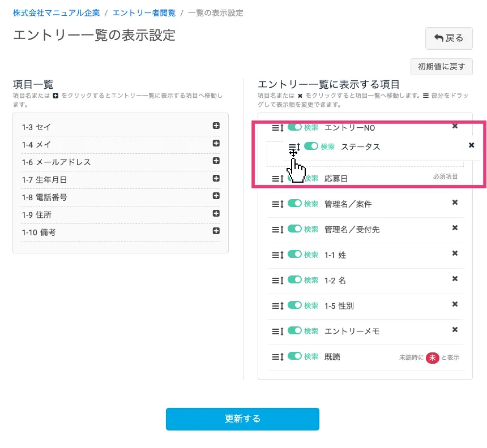The image size is (487, 448).
Task: Remove ステータス with its x icon
Action: [471, 145]
